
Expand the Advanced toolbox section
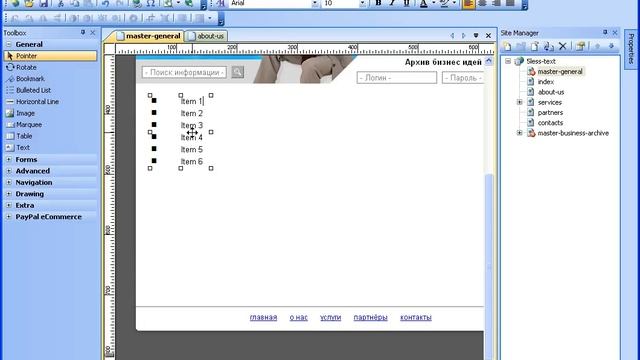point(9,171)
